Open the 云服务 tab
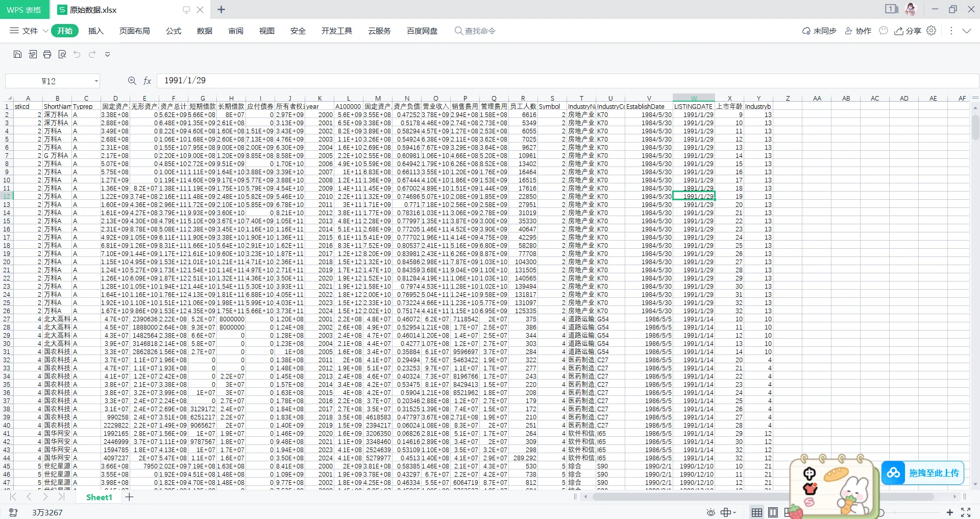The width and height of the screenshot is (980, 519). [379, 31]
